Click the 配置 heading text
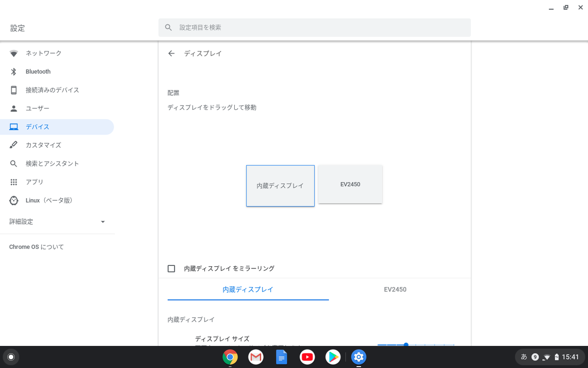Viewport: 588px width, 368px height. (173, 93)
